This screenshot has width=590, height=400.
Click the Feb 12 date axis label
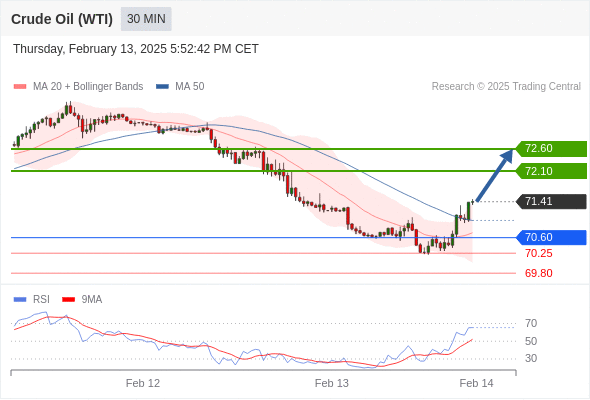click(143, 383)
